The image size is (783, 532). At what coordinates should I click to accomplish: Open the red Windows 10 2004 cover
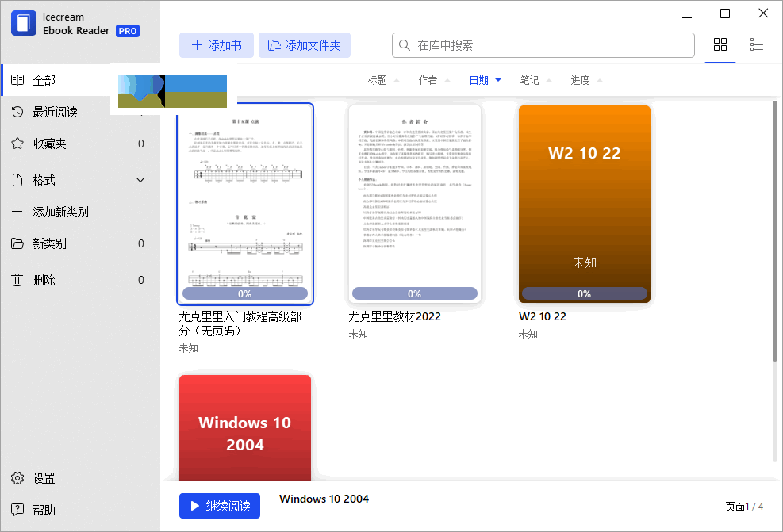pos(244,427)
